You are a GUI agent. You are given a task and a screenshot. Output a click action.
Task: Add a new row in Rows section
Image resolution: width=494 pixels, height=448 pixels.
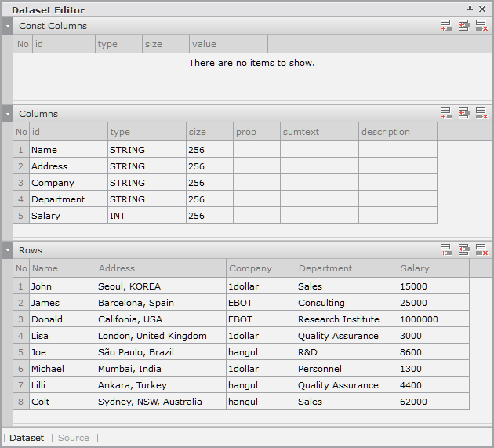445,250
